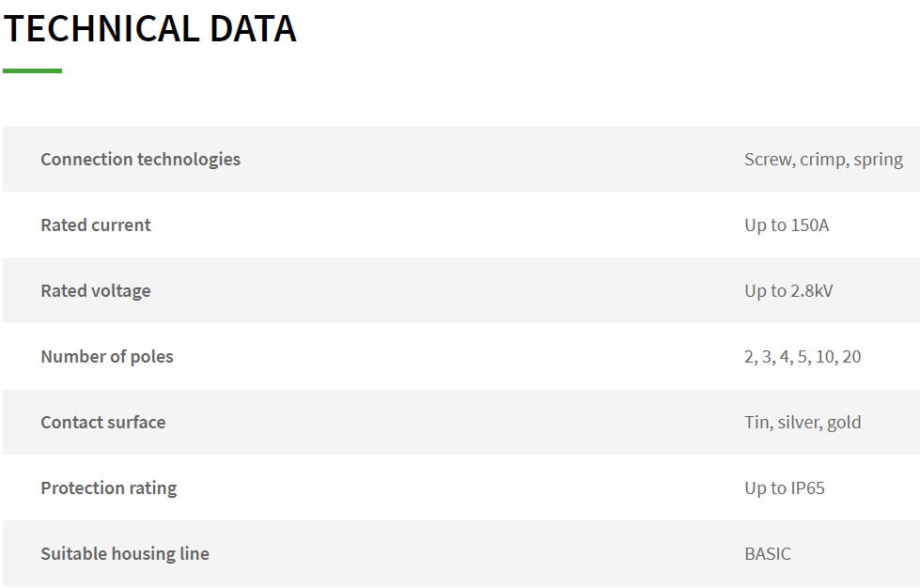This screenshot has height=588, width=920.
Task: Select the Rated current label
Action: [95, 224]
